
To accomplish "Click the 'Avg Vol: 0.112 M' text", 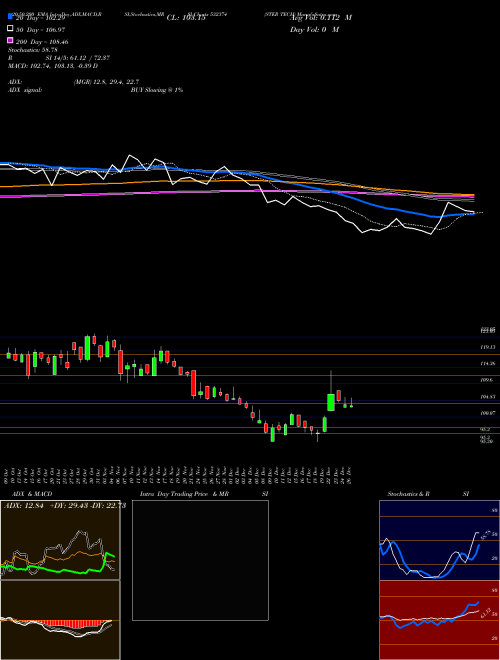I will pos(321,18).
